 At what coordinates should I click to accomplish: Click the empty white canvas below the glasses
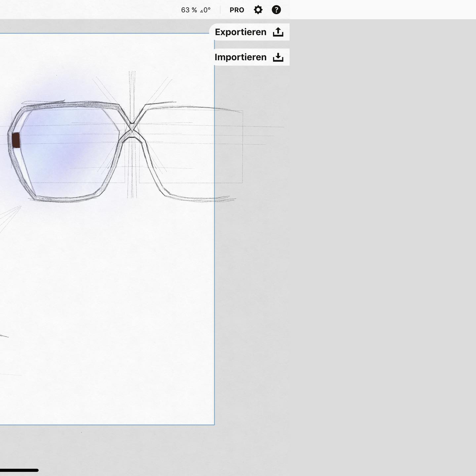click(109, 297)
